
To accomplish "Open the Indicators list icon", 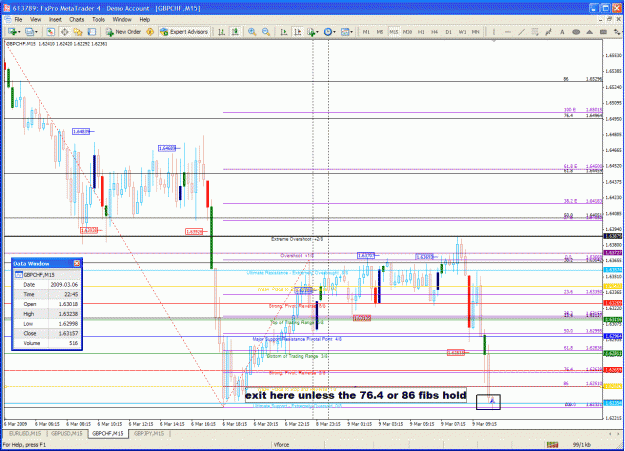I will 311,32.
